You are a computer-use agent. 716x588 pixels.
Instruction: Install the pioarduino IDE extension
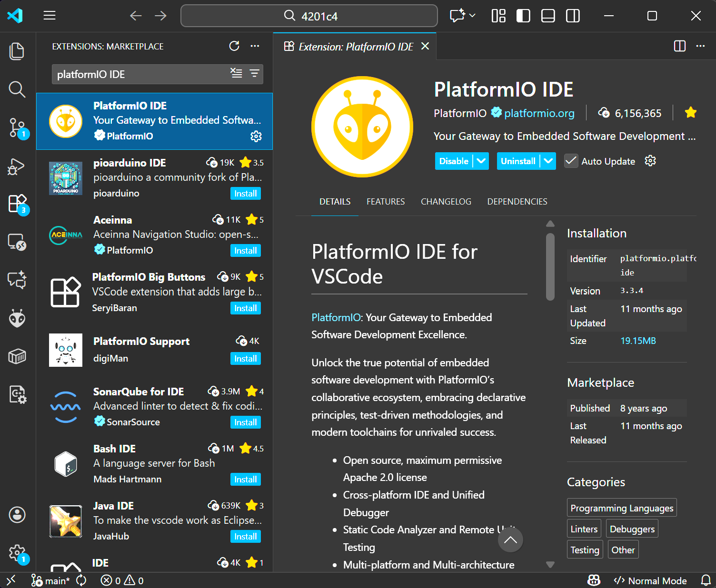pos(246,194)
